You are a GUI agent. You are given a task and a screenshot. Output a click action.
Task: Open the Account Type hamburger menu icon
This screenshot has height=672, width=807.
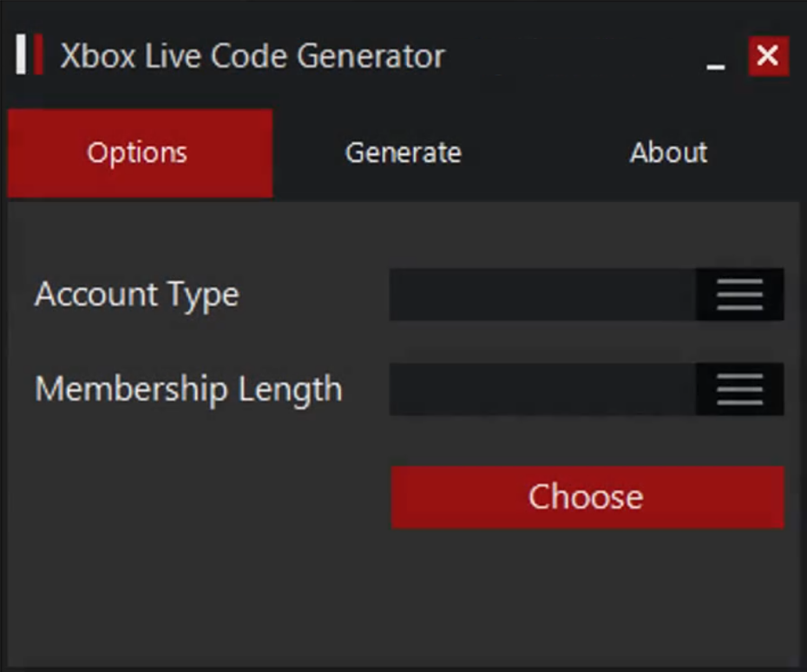coord(739,295)
